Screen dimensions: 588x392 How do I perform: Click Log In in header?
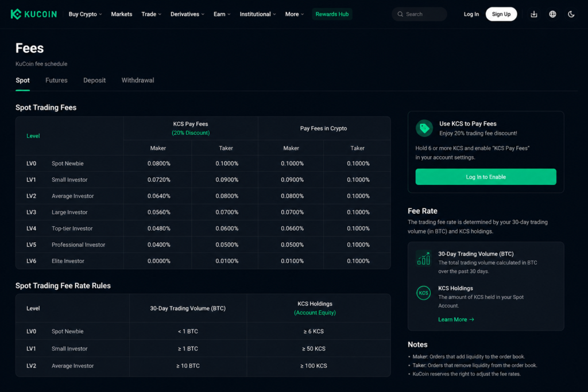point(471,14)
